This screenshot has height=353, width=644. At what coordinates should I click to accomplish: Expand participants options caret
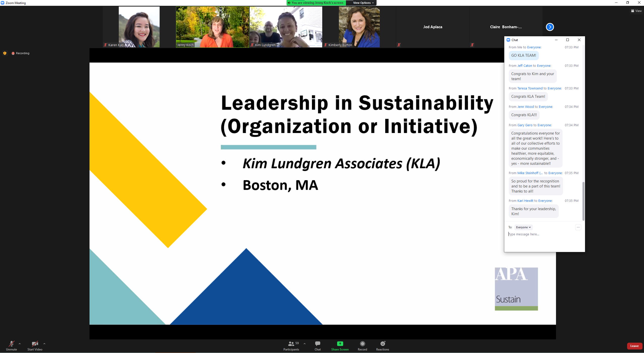(305, 344)
